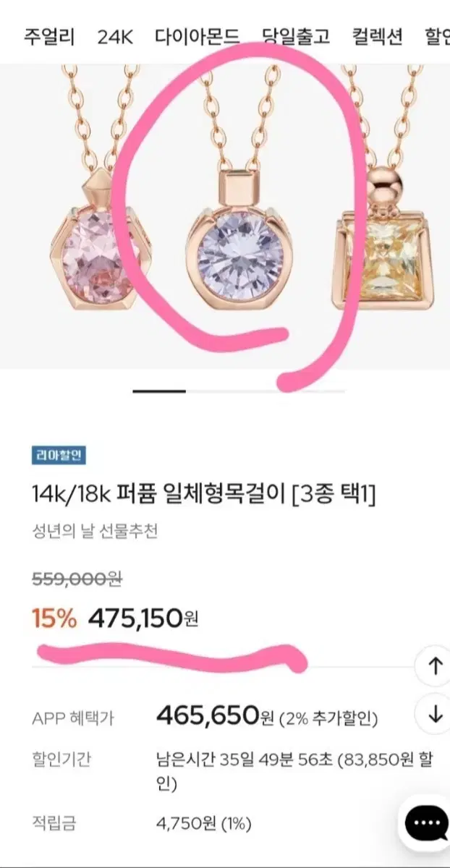The height and width of the screenshot is (868, 450).
Task: Open the chat bubble support icon
Action: pos(427,822)
